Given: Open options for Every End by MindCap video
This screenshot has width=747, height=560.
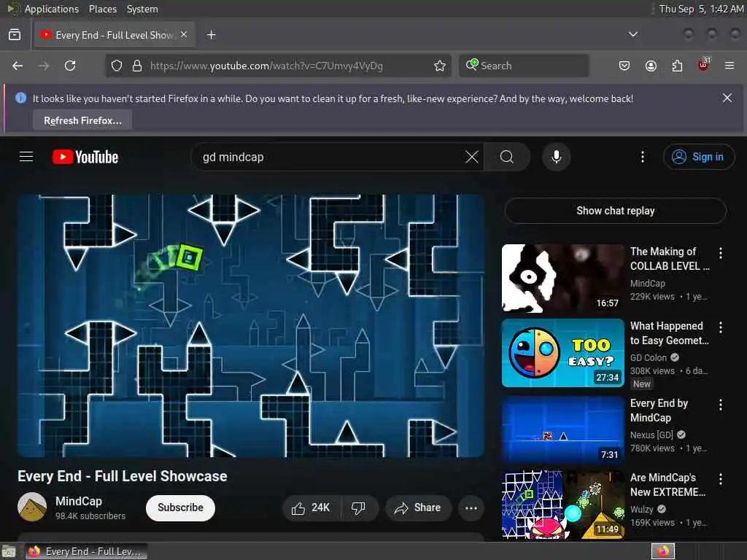Looking at the screenshot, I should pyautogui.click(x=720, y=405).
